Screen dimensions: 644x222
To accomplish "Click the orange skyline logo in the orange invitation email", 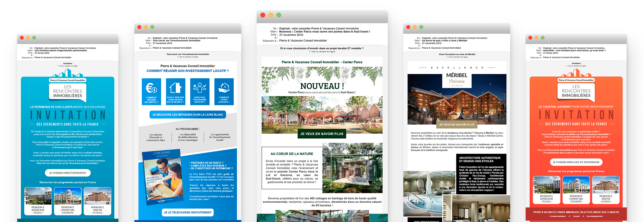I will click(x=576, y=73).
